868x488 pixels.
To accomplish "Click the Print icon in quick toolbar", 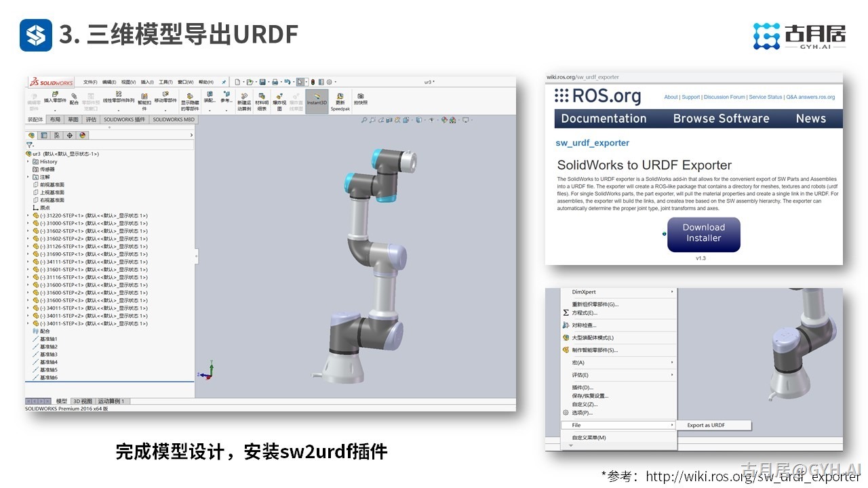I will point(275,82).
